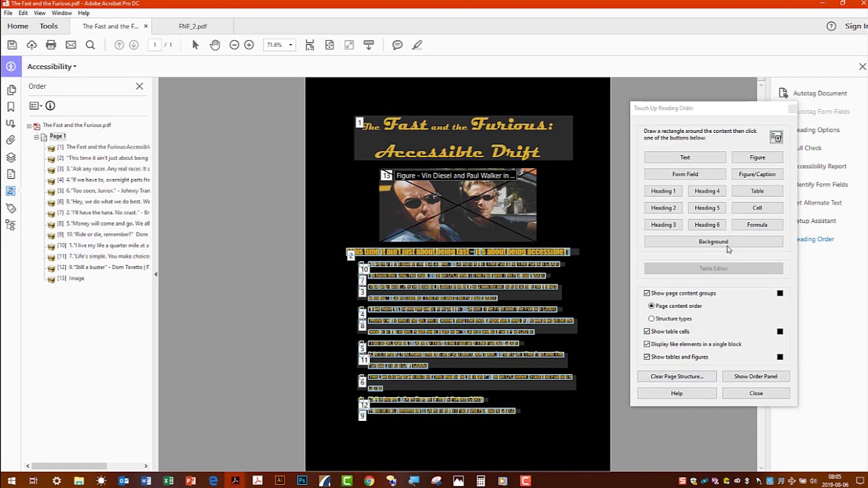Click the page number input field
Image resolution: width=868 pixels, height=488 pixels.
(x=155, y=45)
